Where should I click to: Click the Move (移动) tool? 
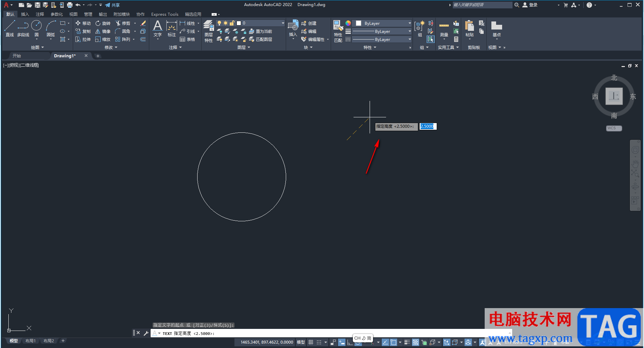[x=83, y=23]
